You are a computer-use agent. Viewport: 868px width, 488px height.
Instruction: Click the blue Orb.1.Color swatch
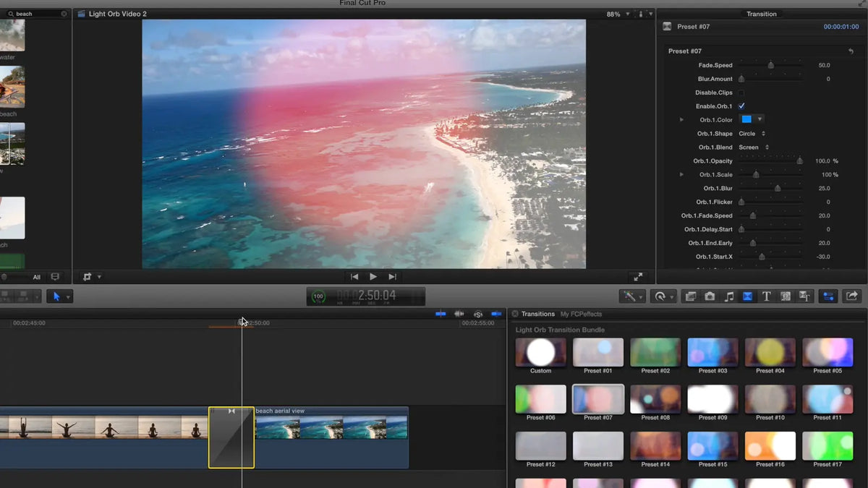[x=747, y=119]
